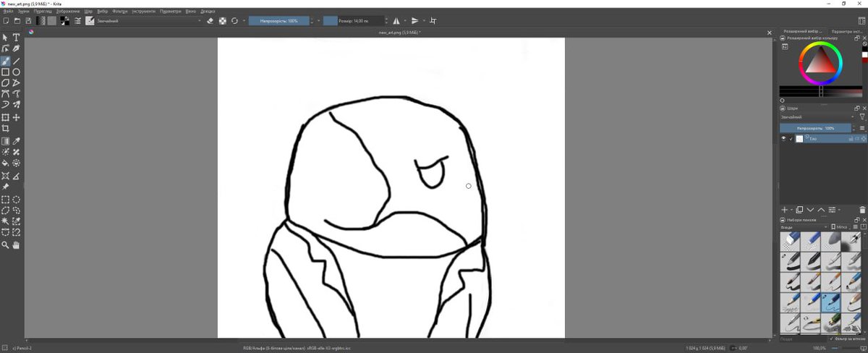Enable the Фільтр за мітками checkbox
This screenshot has width=868, height=353.
click(831, 338)
